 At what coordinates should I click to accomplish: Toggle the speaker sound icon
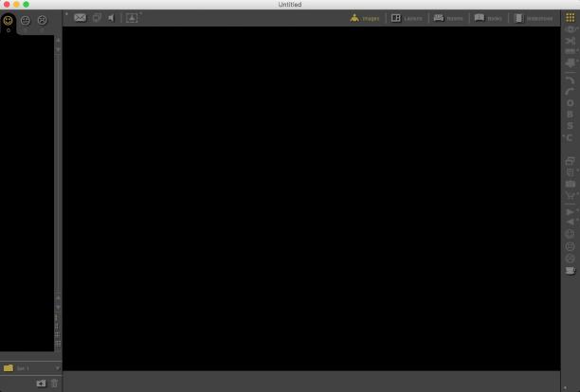coord(111,18)
